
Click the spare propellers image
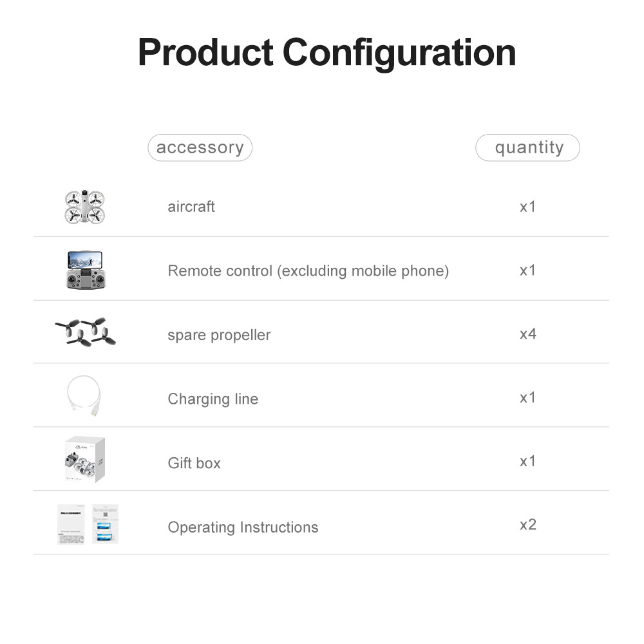click(x=86, y=332)
